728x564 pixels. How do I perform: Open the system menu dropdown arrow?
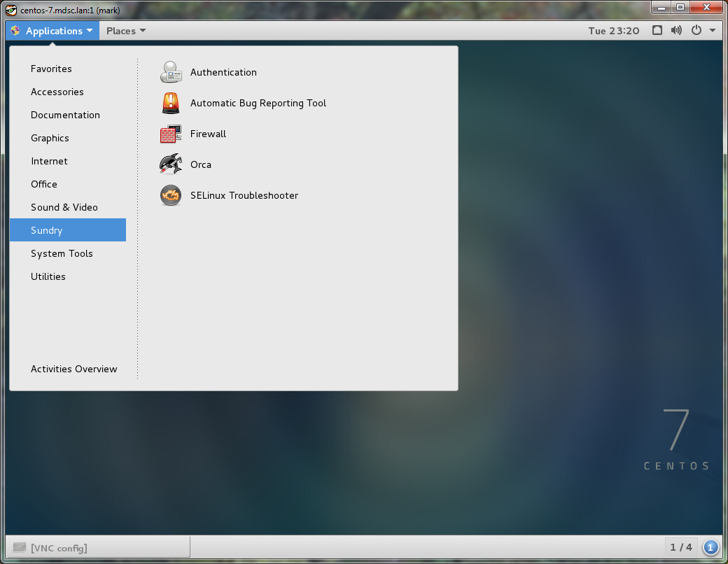pos(713,31)
